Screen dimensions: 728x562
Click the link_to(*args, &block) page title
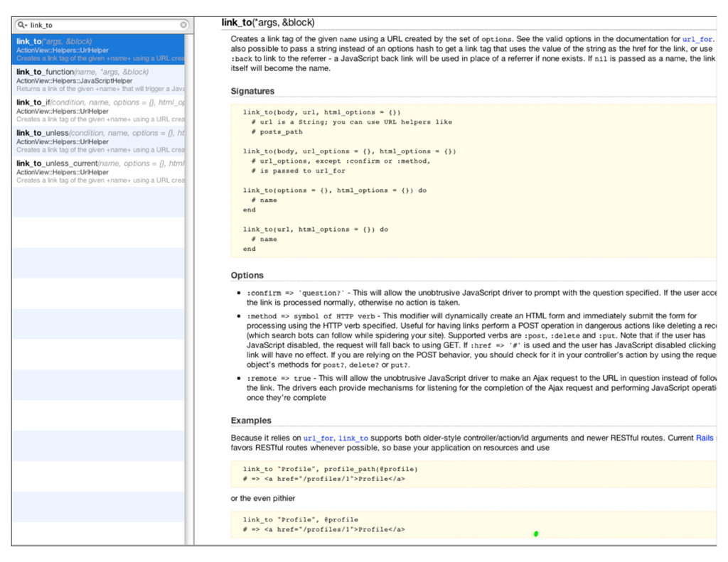pyautogui.click(x=268, y=22)
